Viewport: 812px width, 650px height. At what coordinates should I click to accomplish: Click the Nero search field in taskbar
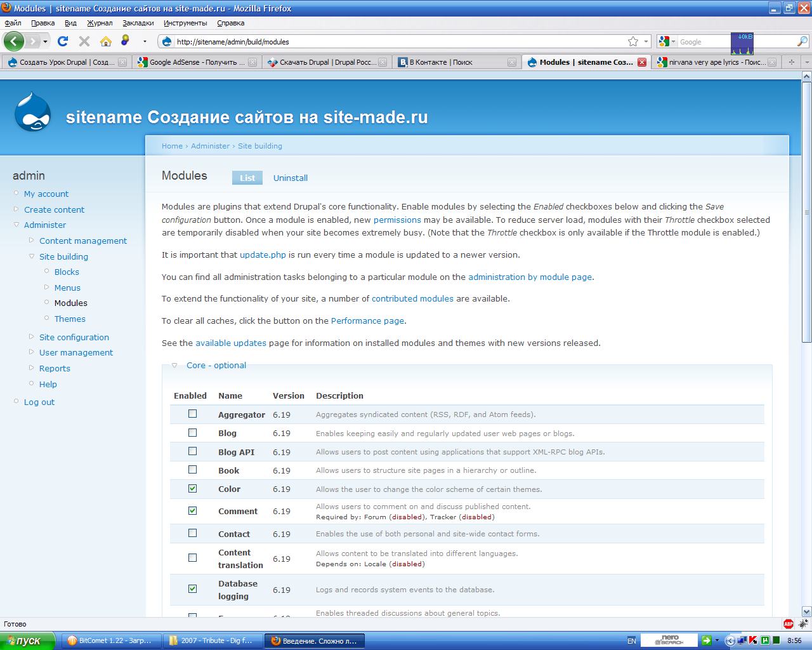point(670,640)
